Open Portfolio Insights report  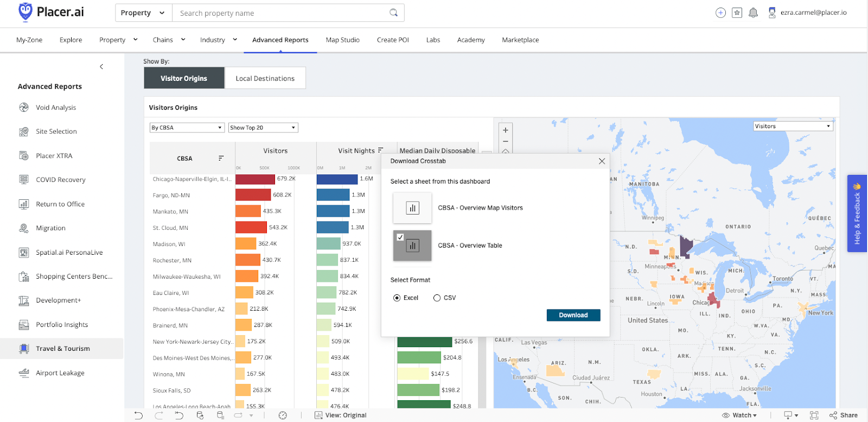[61, 325]
